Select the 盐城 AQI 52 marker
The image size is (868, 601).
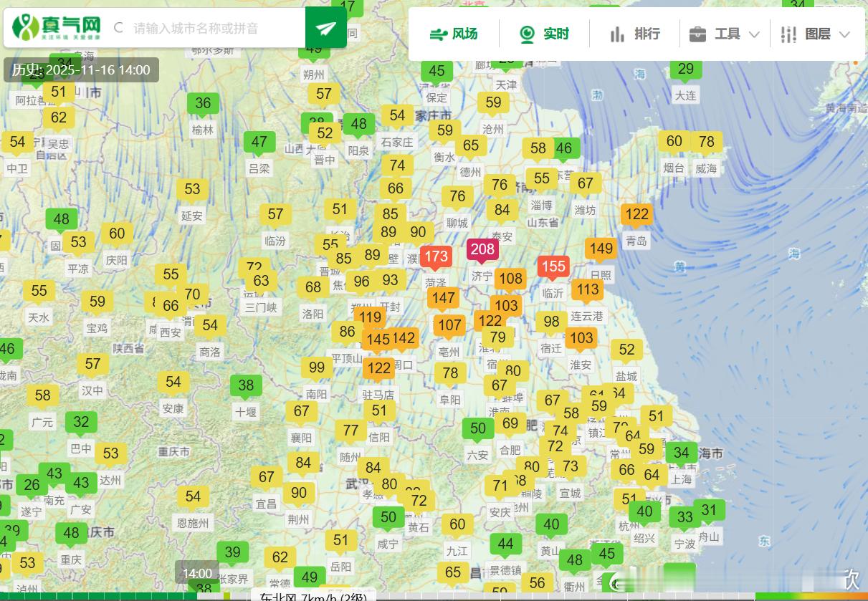coord(626,351)
